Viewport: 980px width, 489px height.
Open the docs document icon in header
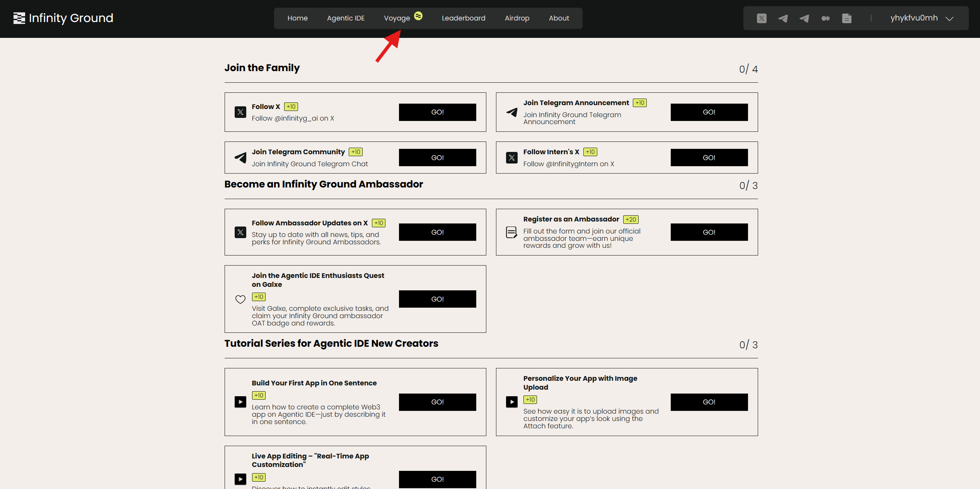tap(847, 18)
